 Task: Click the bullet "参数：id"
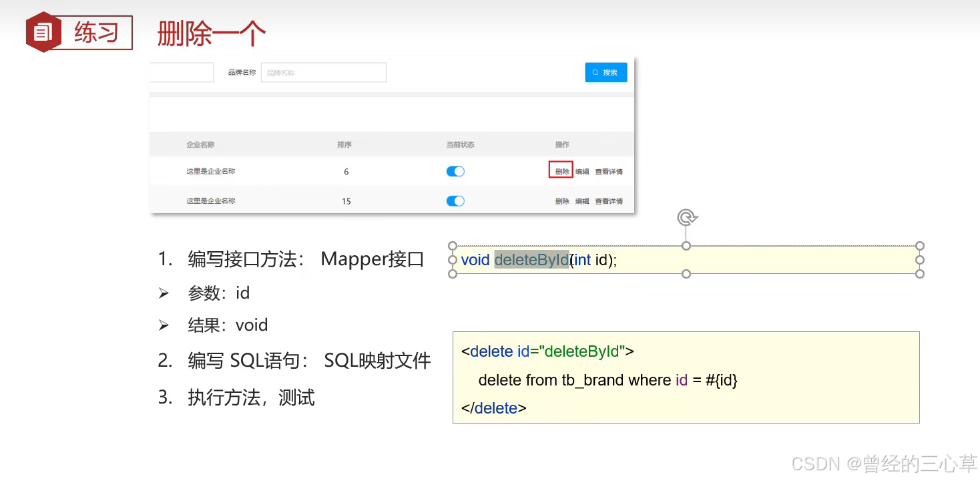pyautogui.click(x=204, y=293)
